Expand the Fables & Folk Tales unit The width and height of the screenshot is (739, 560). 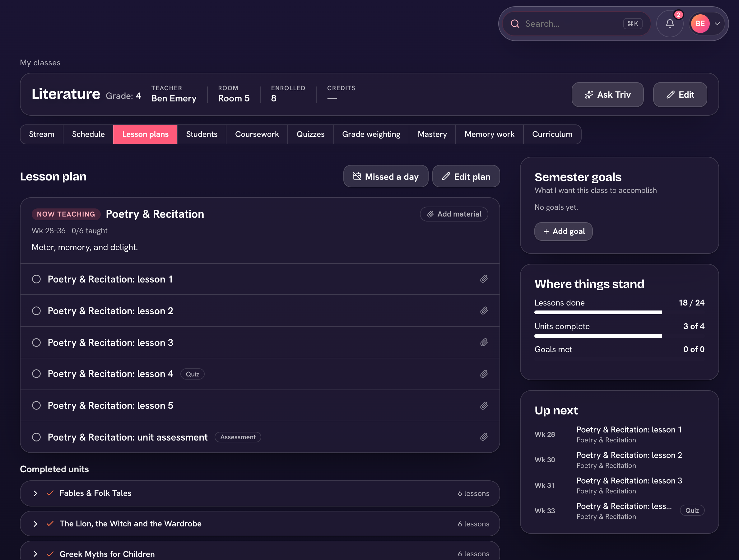35,493
